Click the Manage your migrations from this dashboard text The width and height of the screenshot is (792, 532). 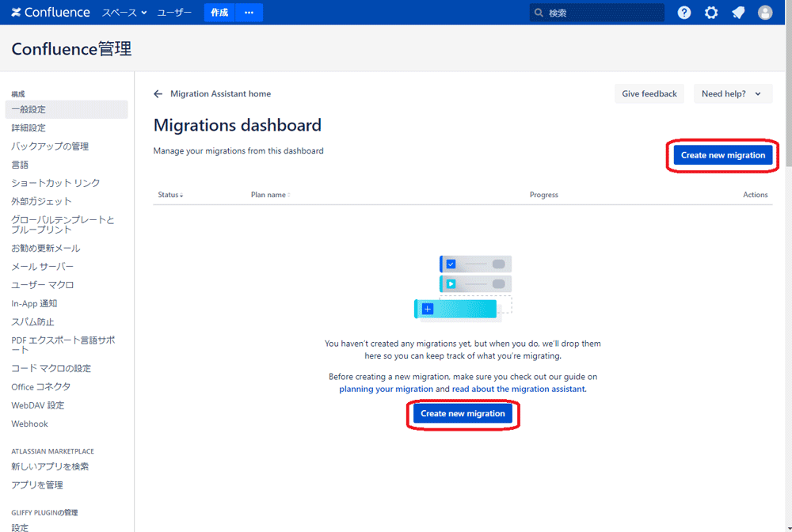(238, 151)
